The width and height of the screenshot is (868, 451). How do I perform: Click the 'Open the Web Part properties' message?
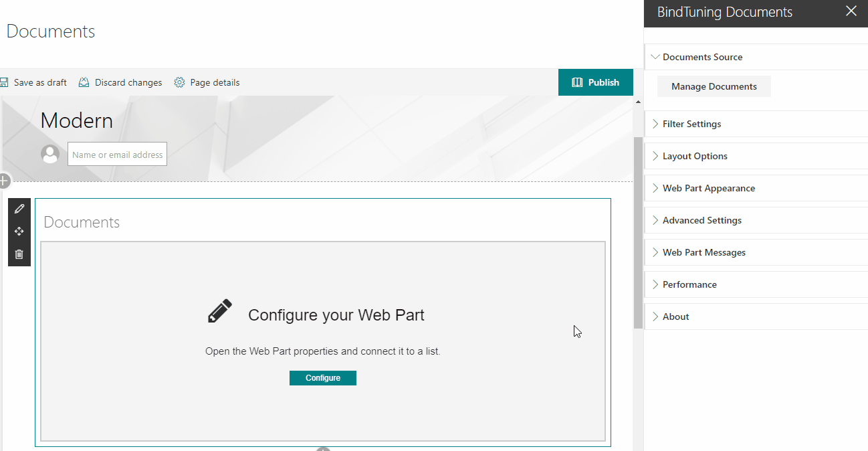323,351
